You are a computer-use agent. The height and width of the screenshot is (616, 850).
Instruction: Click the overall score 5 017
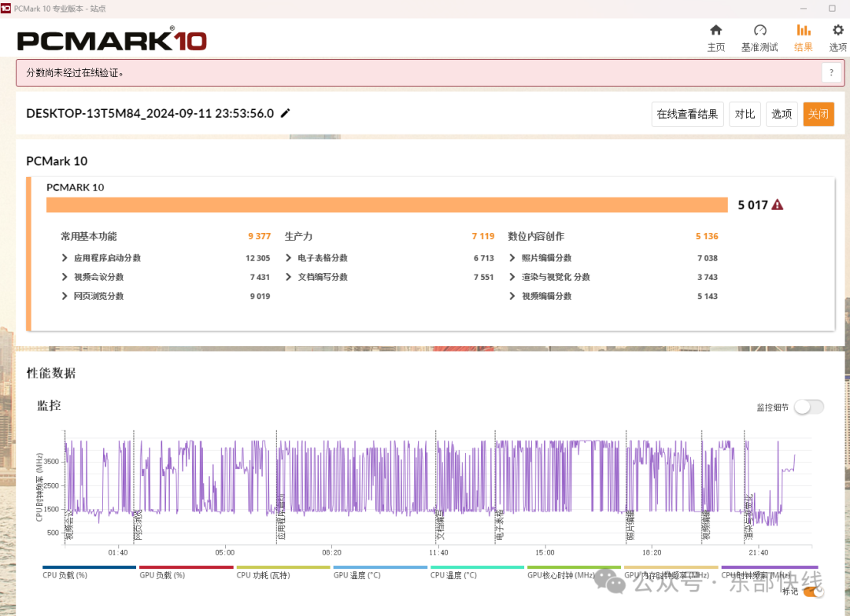tap(752, 205)
